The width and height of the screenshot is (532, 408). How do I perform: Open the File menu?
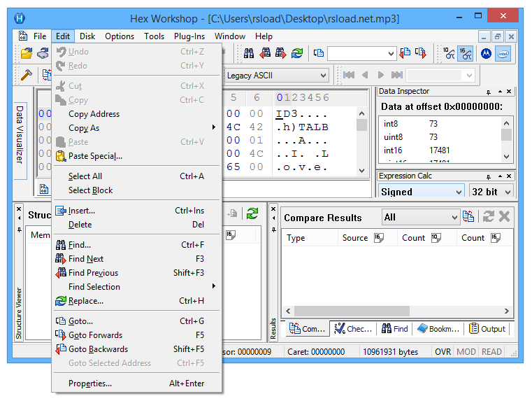coord(40,36)
